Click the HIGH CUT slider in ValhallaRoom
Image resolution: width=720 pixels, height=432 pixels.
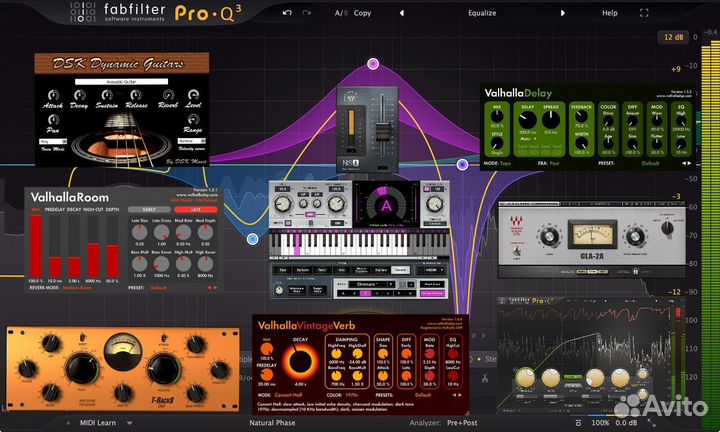(93, 246)
